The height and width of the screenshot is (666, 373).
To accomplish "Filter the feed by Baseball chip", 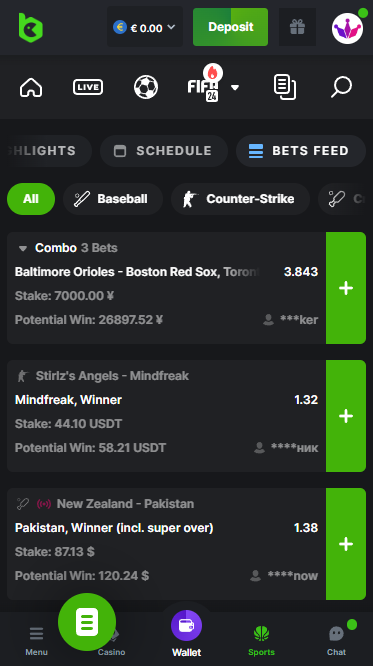I will pyautogui.click(x=113, y=199).
